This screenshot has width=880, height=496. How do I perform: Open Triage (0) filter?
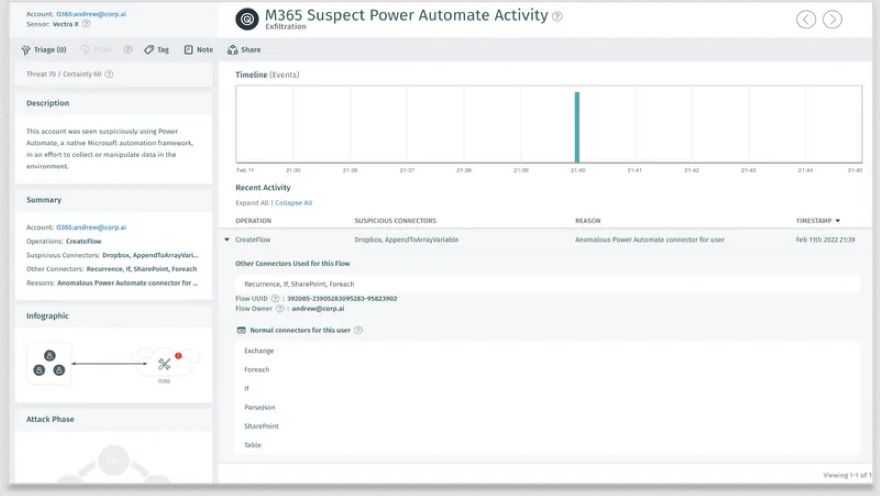(x=44, y=49)
